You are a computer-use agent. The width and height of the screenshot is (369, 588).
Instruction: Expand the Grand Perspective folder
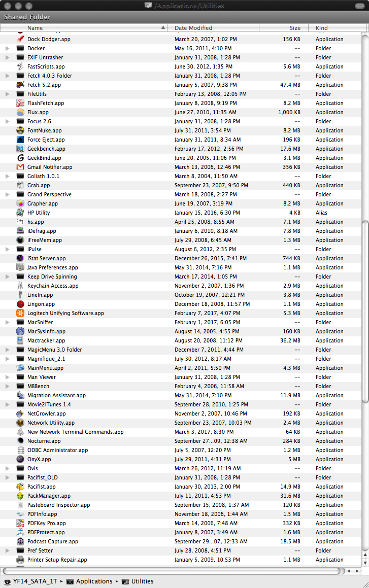point(7,194)
